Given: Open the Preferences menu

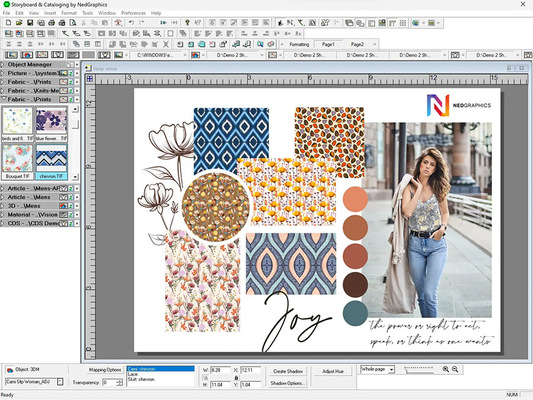Looking at the screenshot, I should [x=133, y=13].
